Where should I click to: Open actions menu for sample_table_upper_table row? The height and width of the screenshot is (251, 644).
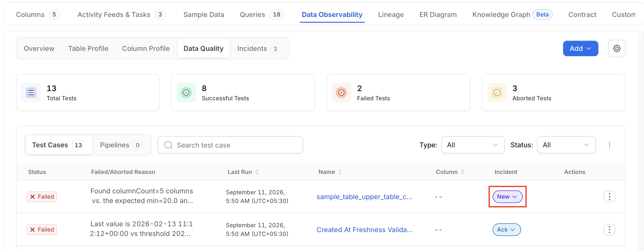click(610, 197)
